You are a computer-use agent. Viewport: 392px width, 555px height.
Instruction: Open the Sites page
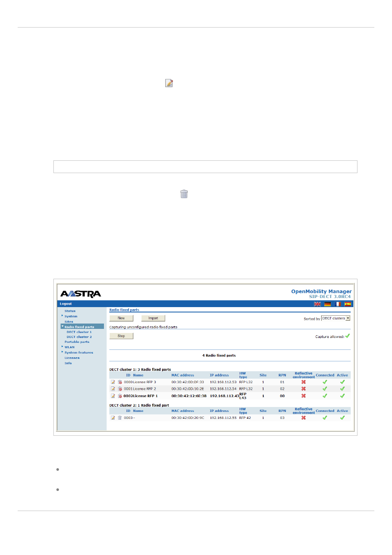[x=69, y=322]
